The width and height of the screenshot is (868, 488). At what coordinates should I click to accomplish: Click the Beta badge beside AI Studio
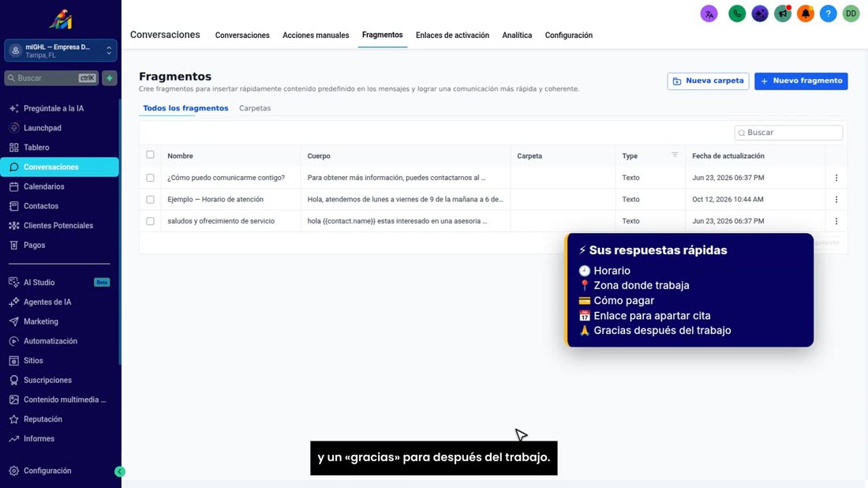[102, 283]
